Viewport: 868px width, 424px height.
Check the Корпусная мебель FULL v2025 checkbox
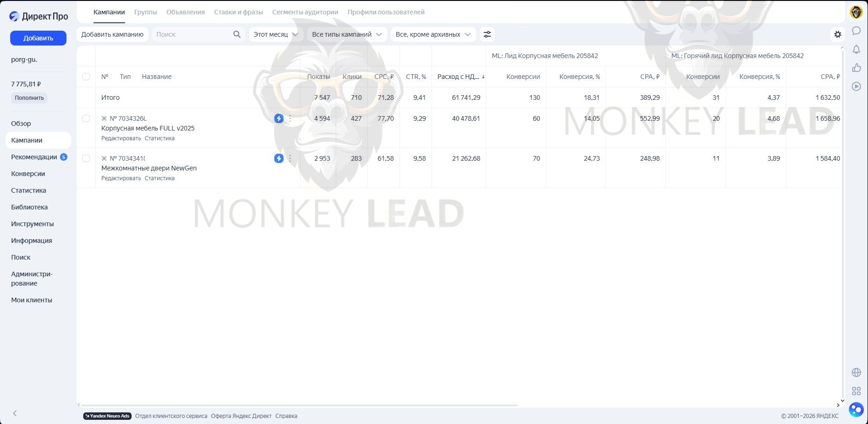pyautogui.click(x=86, y=118)
